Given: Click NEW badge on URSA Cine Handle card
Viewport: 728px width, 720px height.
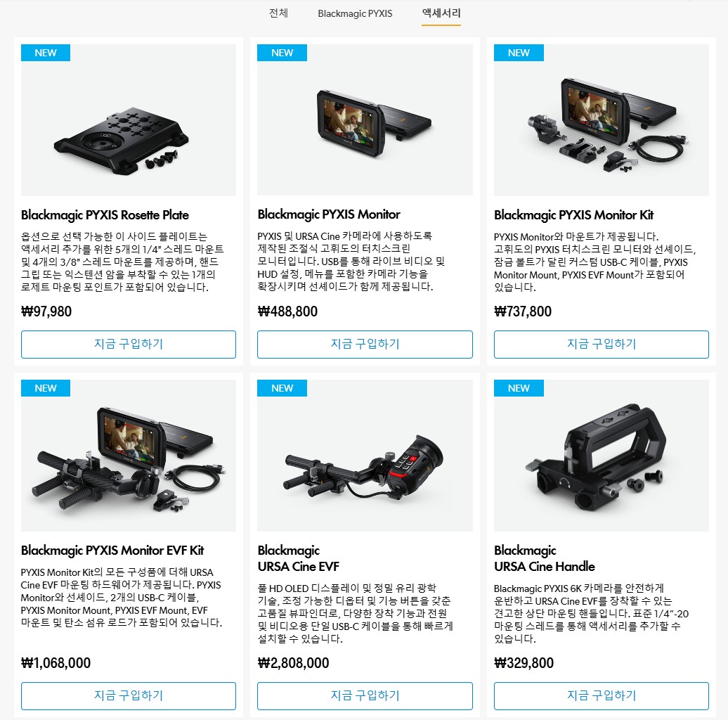Looking at the screenshot, I should point(519,388).
